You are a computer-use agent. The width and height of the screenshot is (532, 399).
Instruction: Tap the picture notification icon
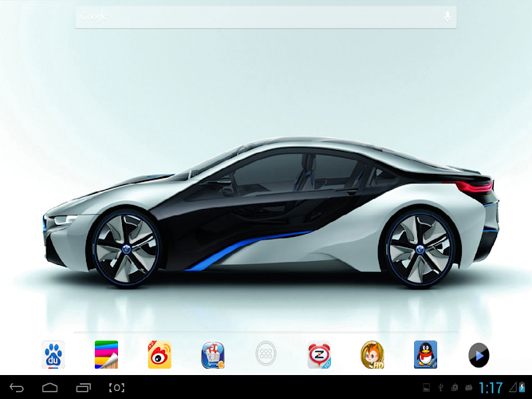tap(426, 388)
